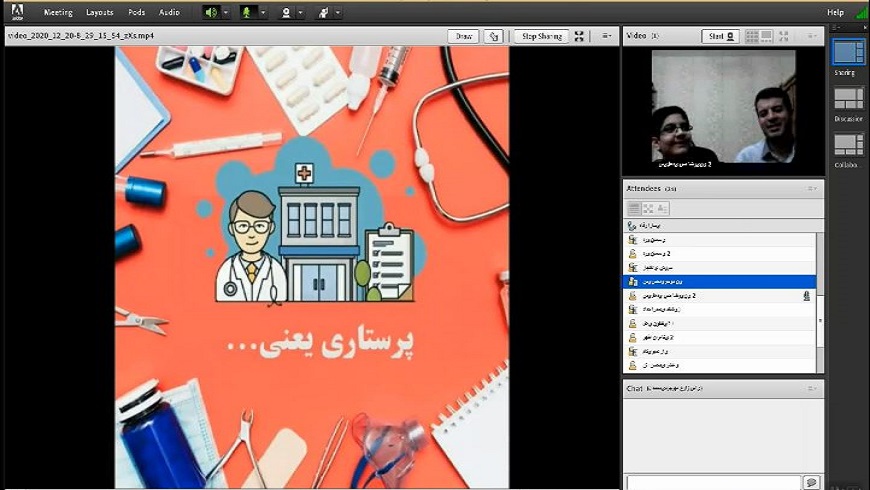The height and width of the screenshot is (490, 870).
Task: Open the status options dropdown arrow
Action: (338, 12)
